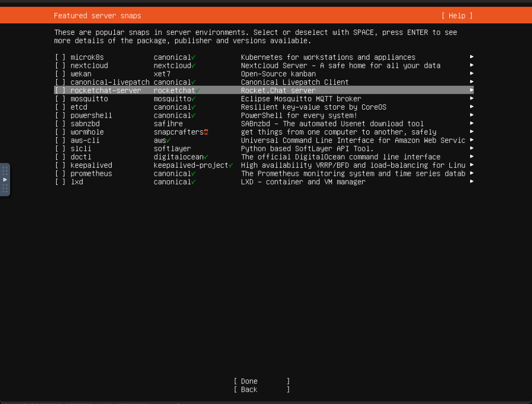Viewport: 532px width, 404px height.
Task: Click 'Canonical Livepatch Client' description
Action: [x=294, y=82]
